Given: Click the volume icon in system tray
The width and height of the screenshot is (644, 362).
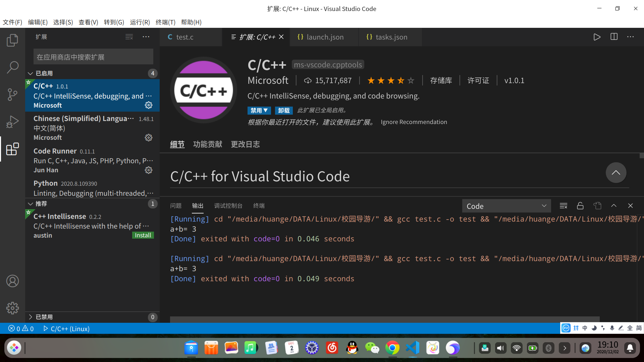Looking at the screenshot, I should pos(500,348).
